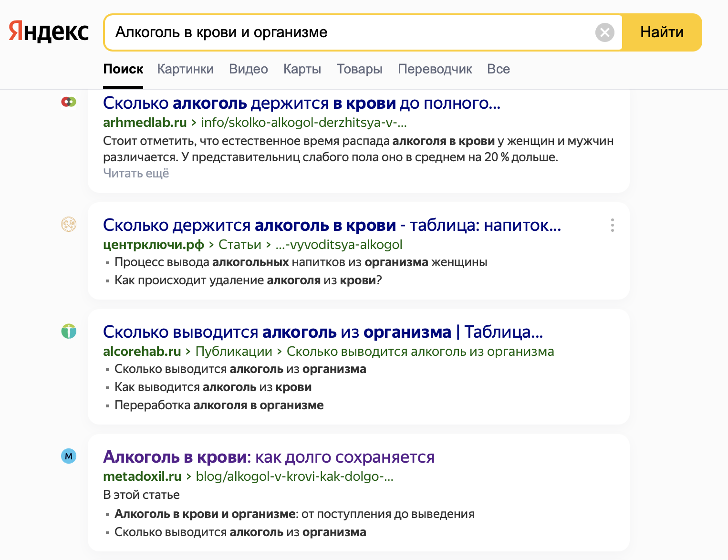Open 'Процесс вывода алкогольных напитков из организма женщины'
This screenshot has width=728, height=560.
click(x=301, y=262)
